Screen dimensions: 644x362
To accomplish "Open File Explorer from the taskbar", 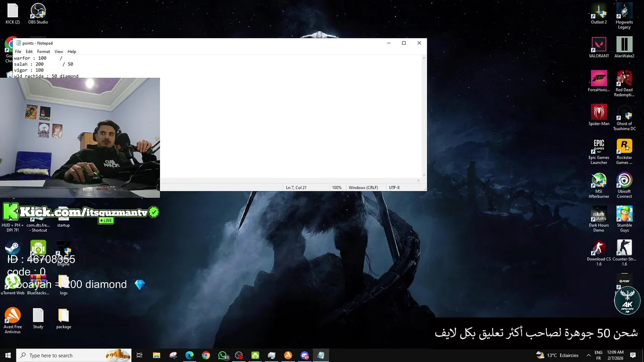I will pyautogui.click(x=156, y=355).
